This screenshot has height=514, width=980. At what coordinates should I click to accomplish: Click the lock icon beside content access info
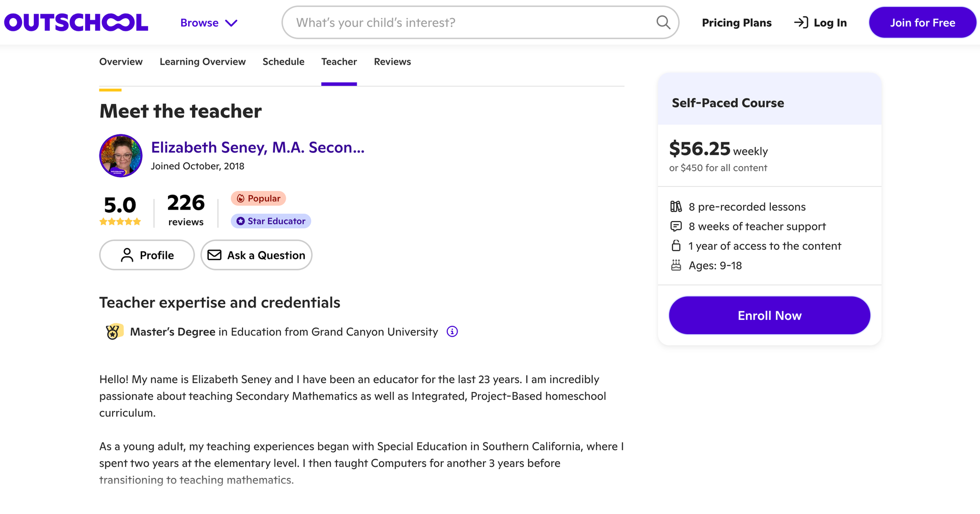[x=677, y=246]
